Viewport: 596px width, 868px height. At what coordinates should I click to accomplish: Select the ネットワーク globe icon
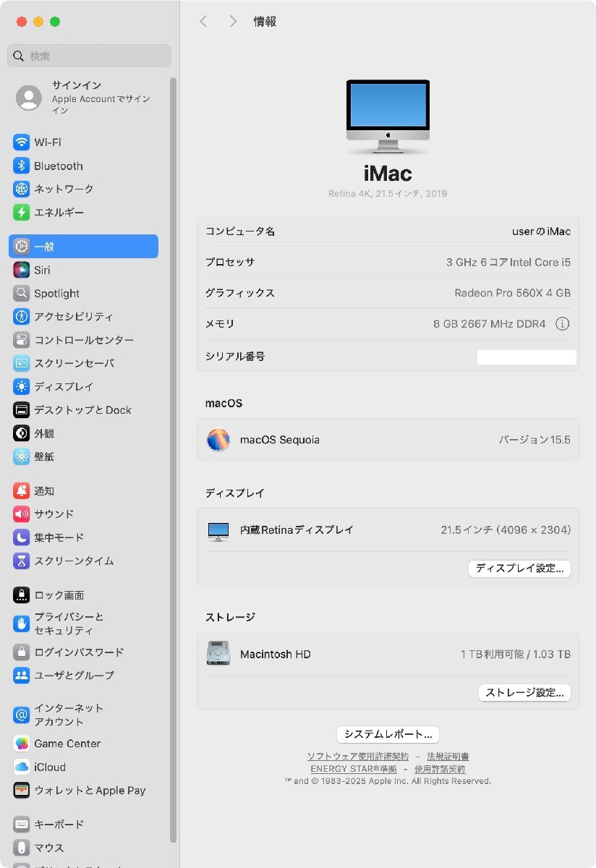pyautogui.click(x=22, y=189)
